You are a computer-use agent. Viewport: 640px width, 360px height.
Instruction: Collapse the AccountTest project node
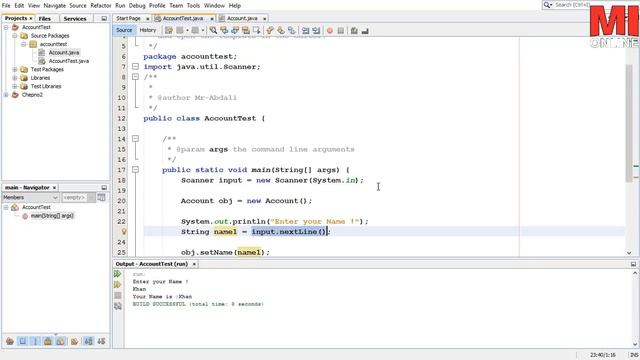tap(6, 27)
